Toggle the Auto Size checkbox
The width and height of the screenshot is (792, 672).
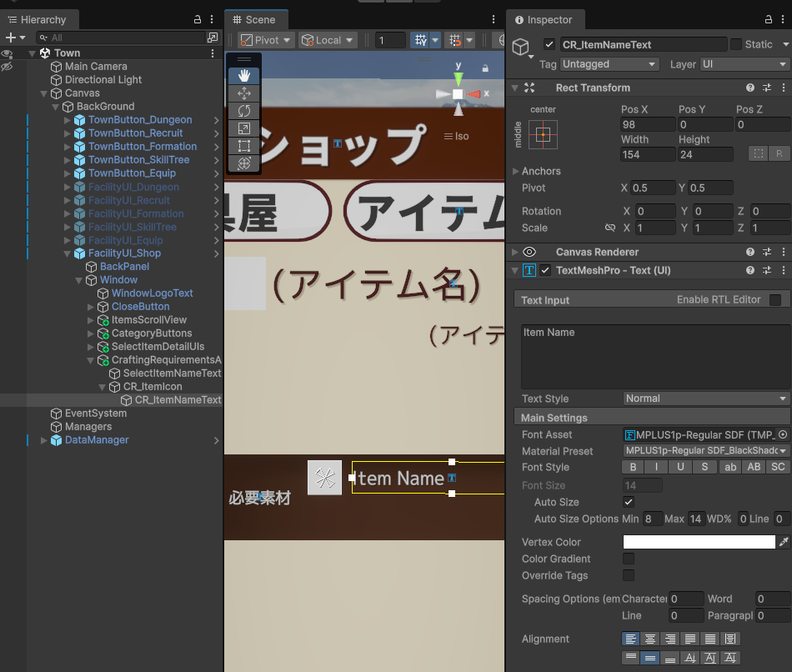tap(629, 502)
